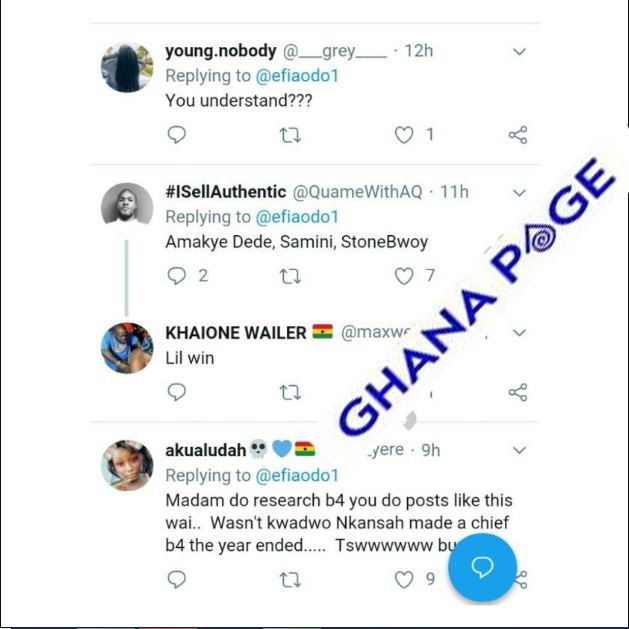This screenshot has width=629, height=629.
Task: Retweet the Amakye Dede, Samini, StoneBwoy tweet
Action: (x=290, y=276)
